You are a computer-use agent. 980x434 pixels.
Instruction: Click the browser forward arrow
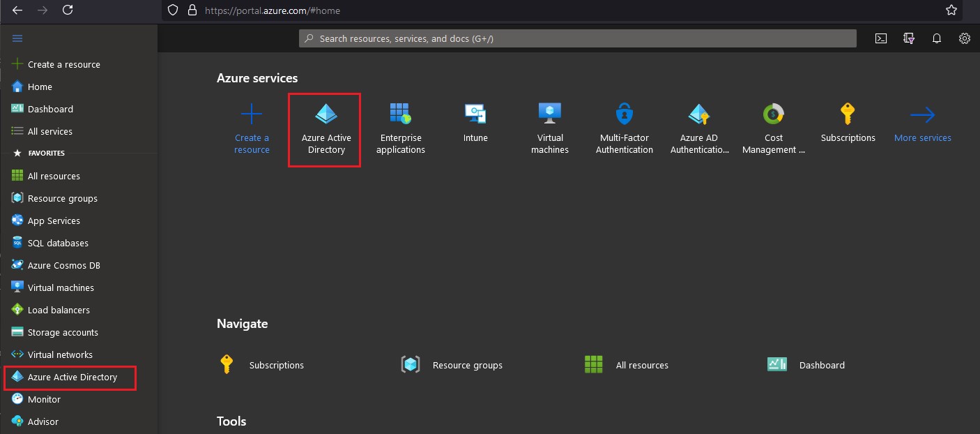[42, 10]
